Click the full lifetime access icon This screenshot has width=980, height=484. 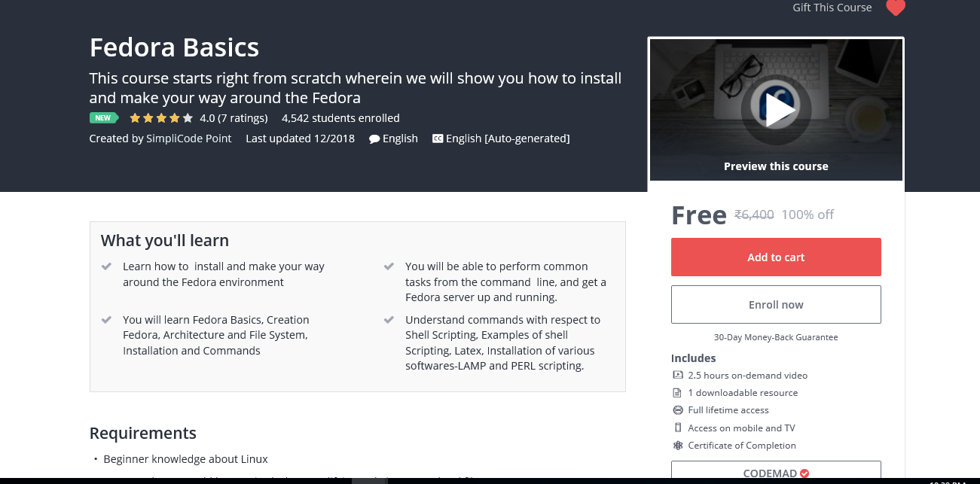678,410
